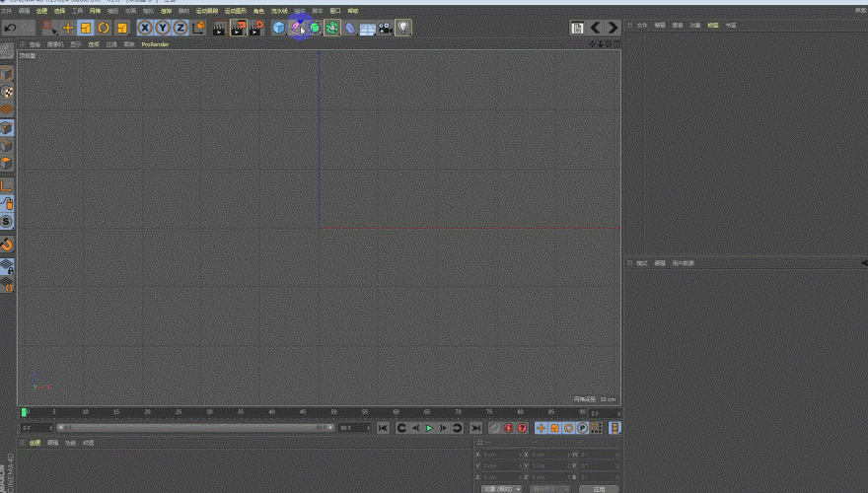Click the start frame field stepper arrows
Image resolution: width=868 pixels, height=493 pixels.
(x=51, y=428)
